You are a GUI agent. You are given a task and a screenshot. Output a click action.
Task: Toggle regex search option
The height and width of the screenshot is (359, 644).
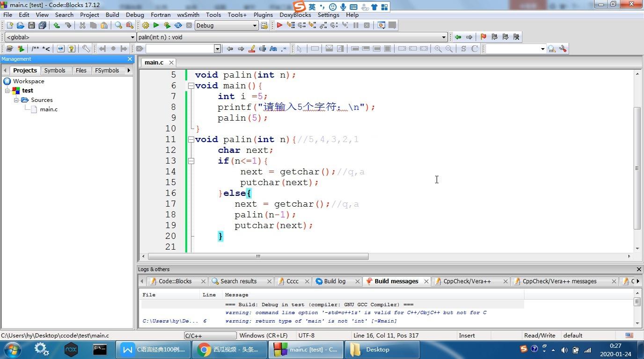tap(284, 49)
